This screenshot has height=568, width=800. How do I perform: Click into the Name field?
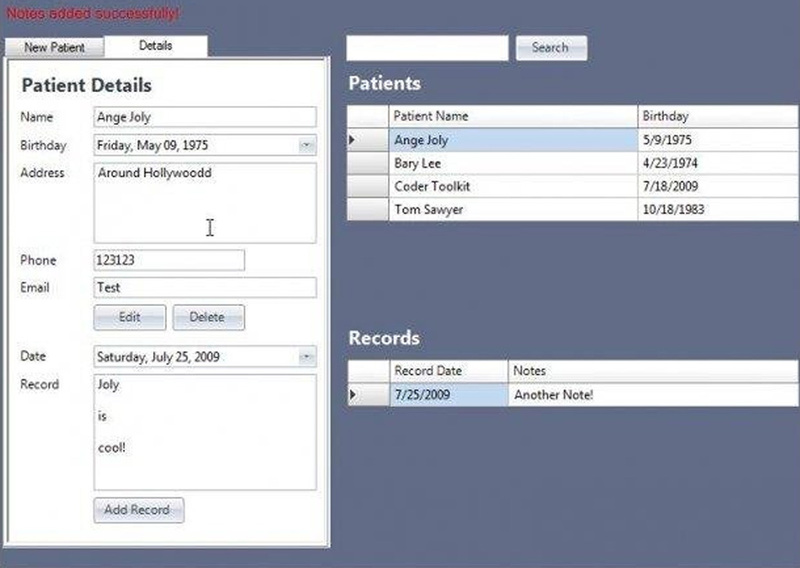tap(204, 117)
